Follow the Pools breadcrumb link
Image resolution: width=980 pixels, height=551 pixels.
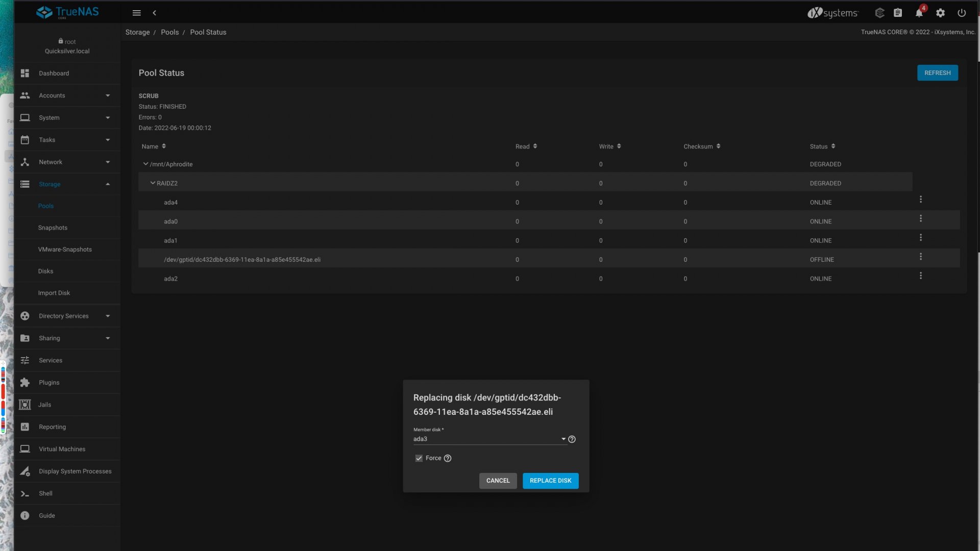[170, 32]
